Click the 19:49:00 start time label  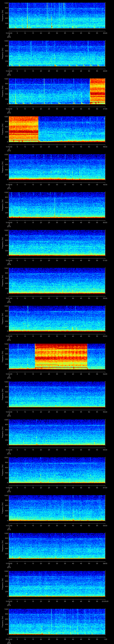[x=9, y=223]
